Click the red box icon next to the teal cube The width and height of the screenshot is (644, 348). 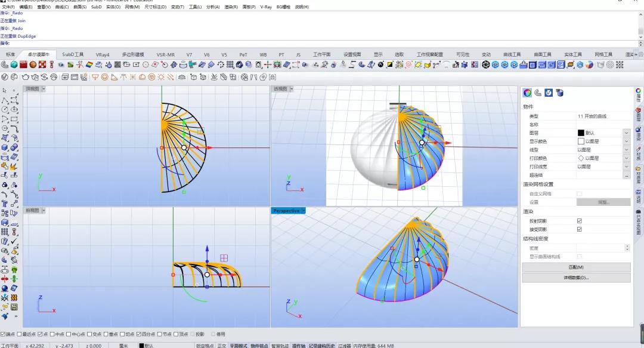[x=23, y=64]
